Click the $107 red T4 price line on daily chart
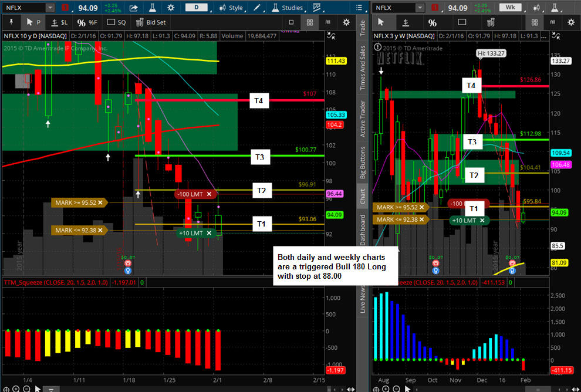This screenshot has height=392, width=581. (229, 100)
